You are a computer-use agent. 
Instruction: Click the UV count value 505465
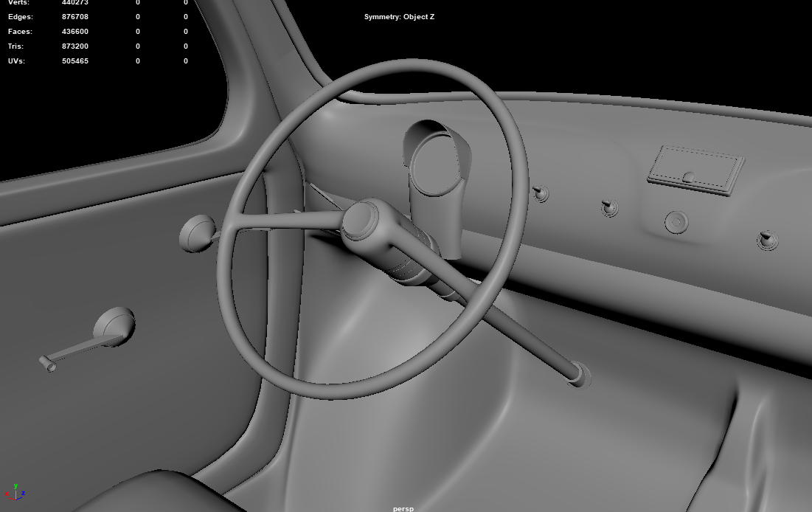click(x=75, y=60)
